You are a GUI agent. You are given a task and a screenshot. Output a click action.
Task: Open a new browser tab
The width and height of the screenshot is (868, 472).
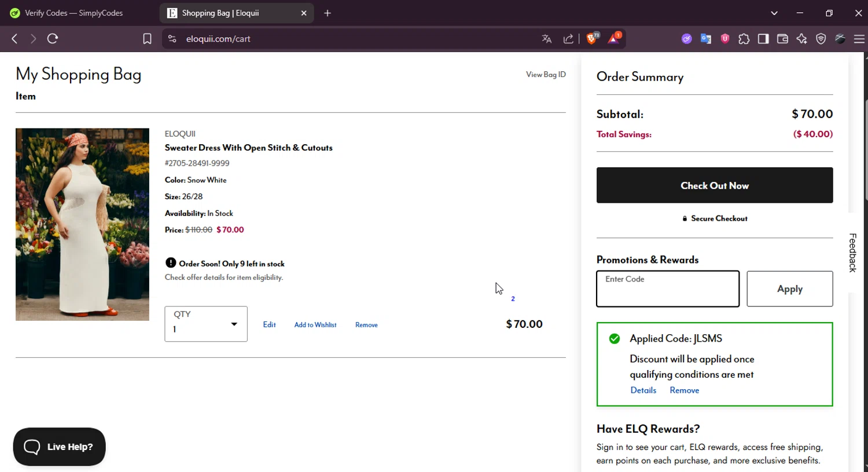coord(328,13)
